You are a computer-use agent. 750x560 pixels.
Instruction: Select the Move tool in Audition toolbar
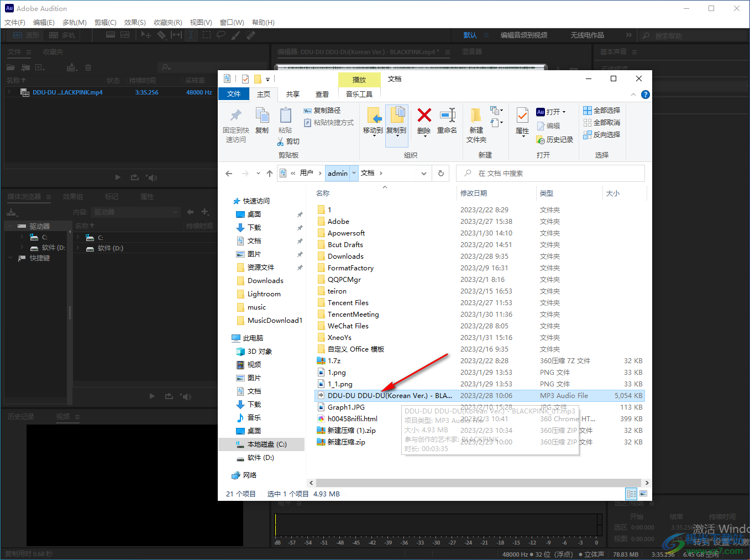point(146,35)
